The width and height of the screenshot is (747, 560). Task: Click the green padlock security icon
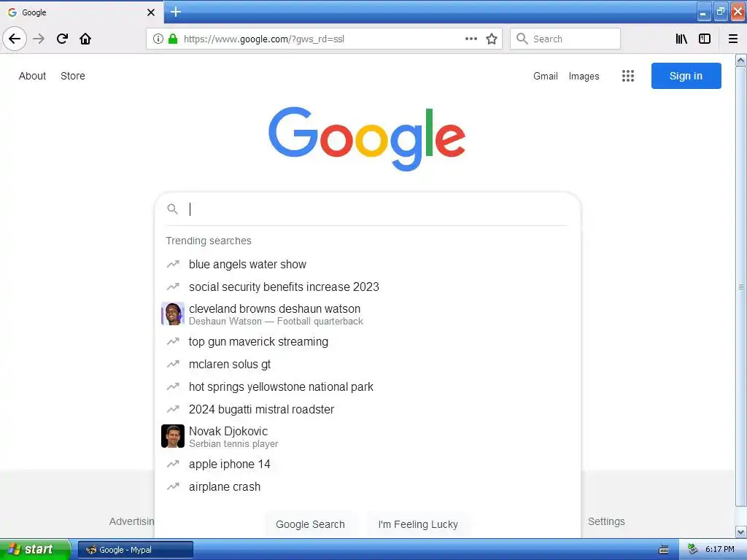pyautogui.click(x=173, y=39)
